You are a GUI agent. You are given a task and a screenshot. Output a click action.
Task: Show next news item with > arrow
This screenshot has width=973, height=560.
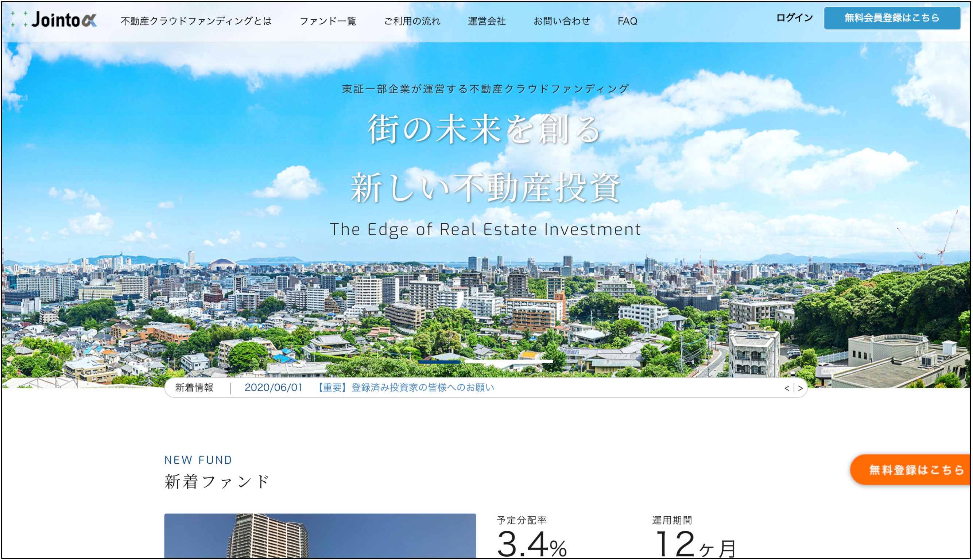800,388
